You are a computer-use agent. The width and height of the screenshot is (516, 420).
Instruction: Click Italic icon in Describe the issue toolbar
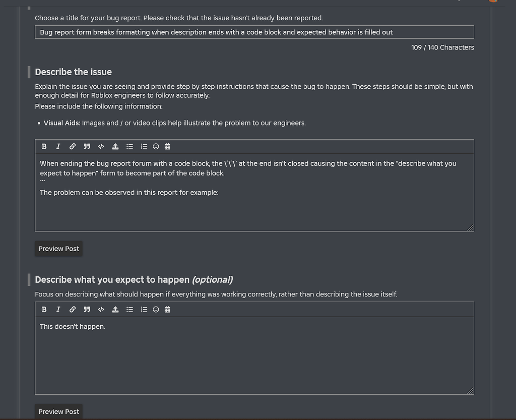click(58, 147)
